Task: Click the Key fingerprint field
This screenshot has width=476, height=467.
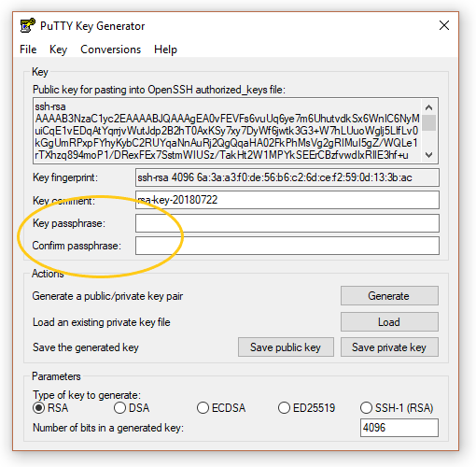Action: pyautogui.click(x=287, y=177)
